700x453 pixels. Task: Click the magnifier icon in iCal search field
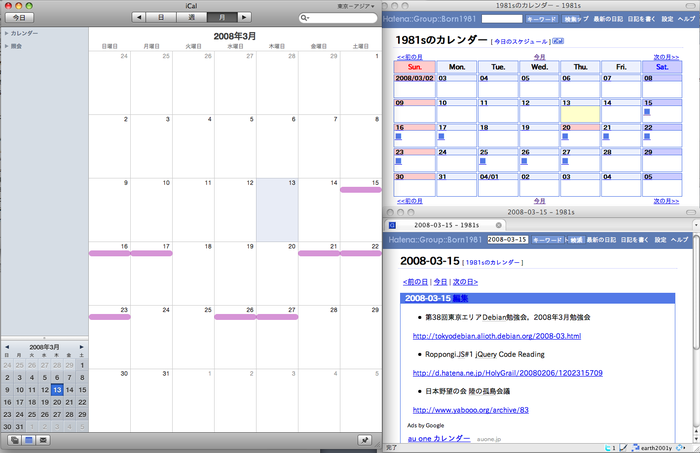click(x=304, y=18)
